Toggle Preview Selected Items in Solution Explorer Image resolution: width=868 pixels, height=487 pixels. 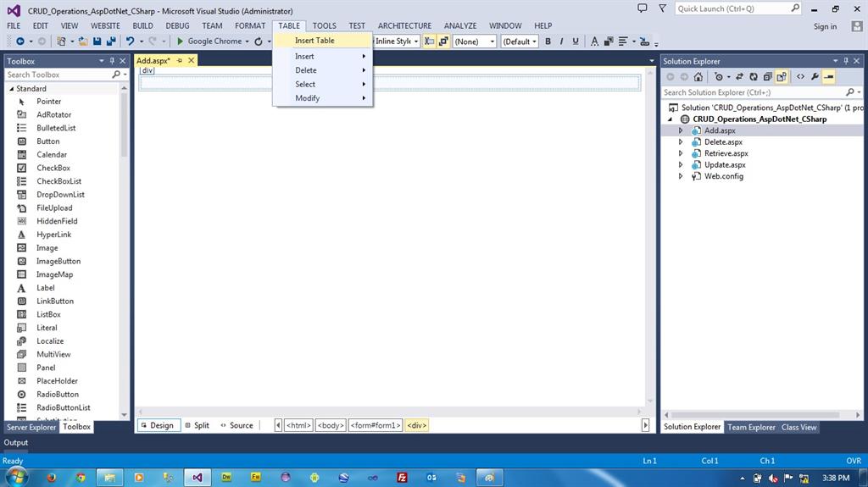[829, 77]
